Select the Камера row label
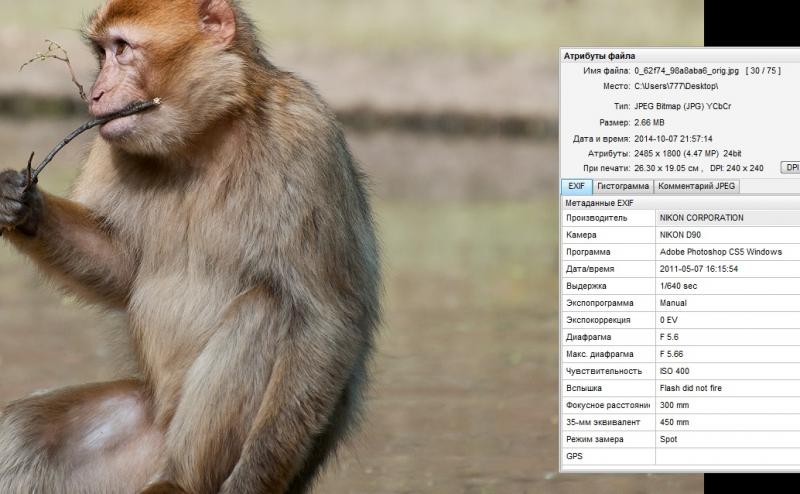 click(581, 235)
